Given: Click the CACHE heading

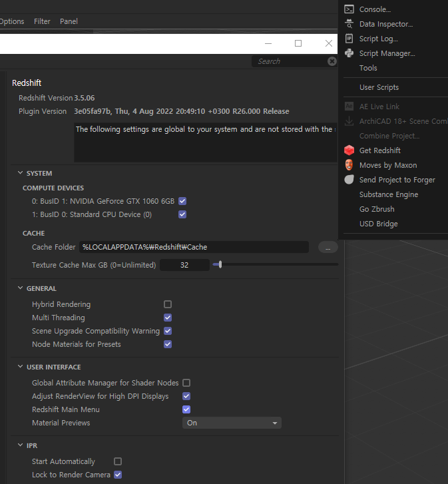Looking at the screenshot, I should coord(34,234).
